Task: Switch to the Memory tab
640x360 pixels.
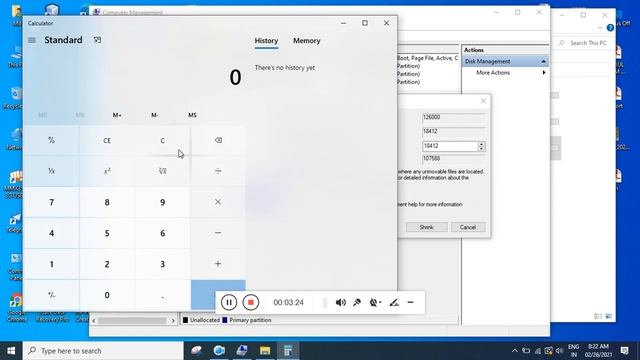Action: click(x=307, y=41)
